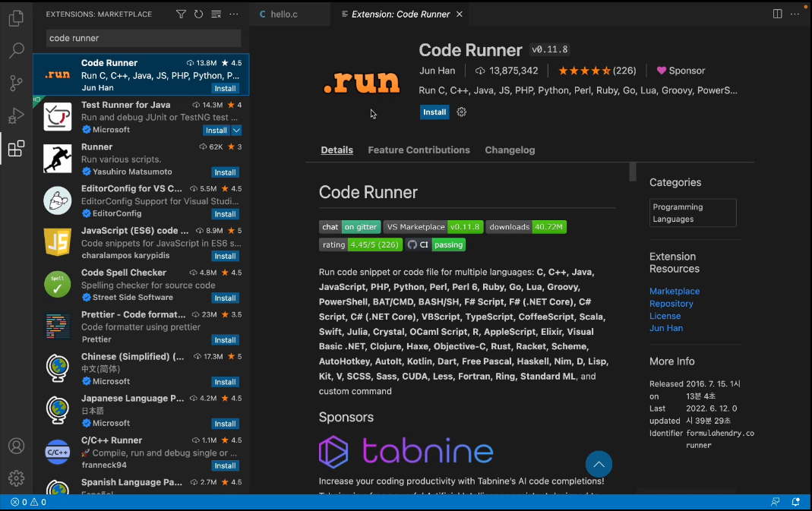Open the License resource link
This screenshot has height=511, width=812.
(x=665, y=316)
